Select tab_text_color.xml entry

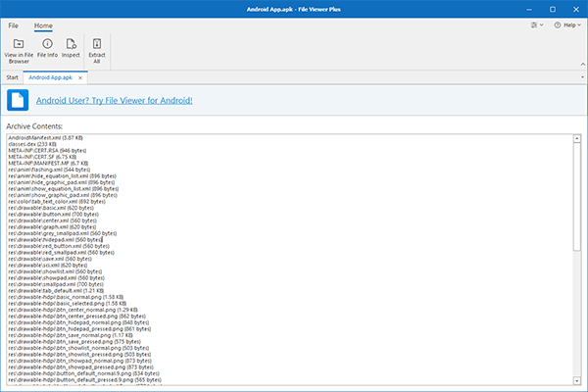[57, 202]
